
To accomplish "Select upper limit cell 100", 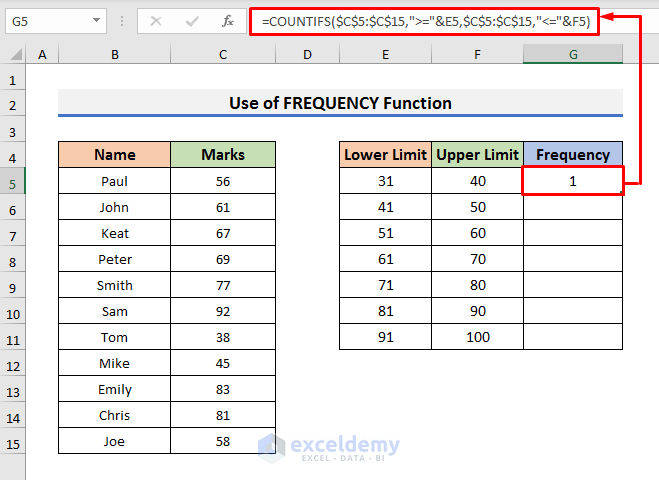I will pyautogui.click(x=477, y=338).
